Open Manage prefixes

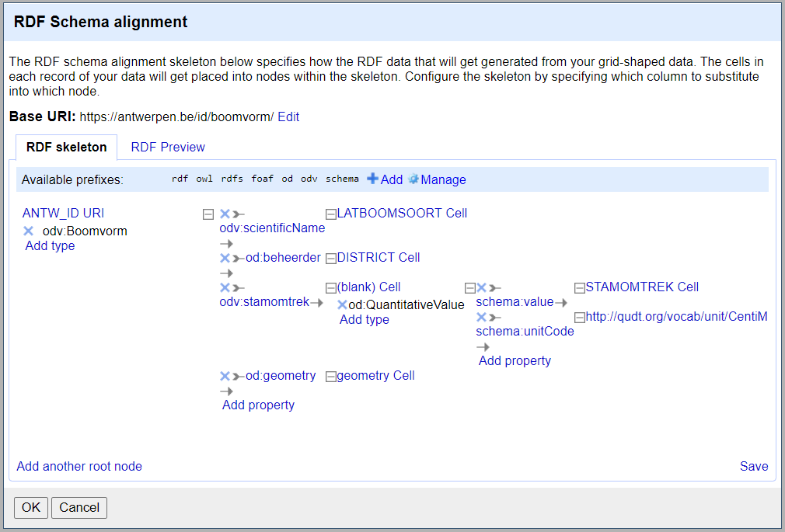437,179
